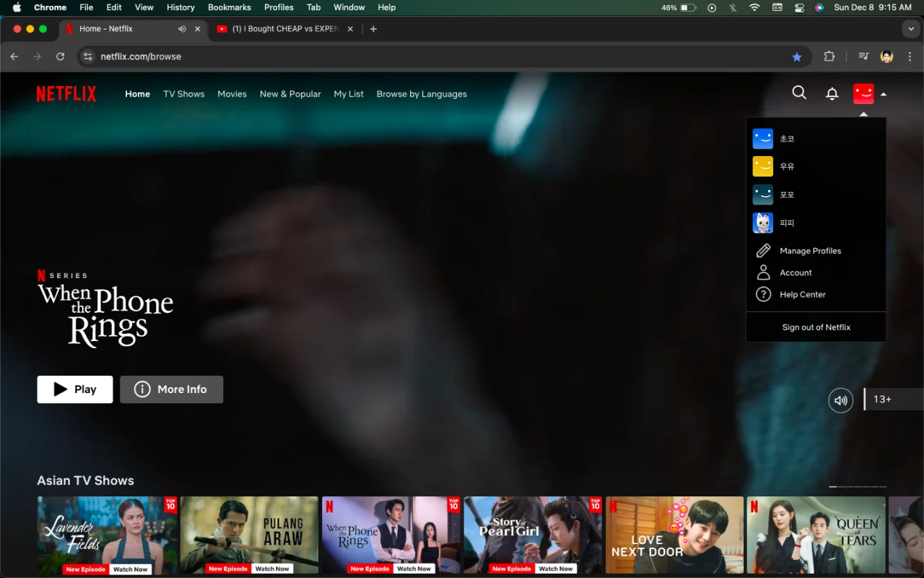Mute the Home - Netflix tab audio
The height and width of the screenshot is (578, 924).
click(x=182, y=29)
